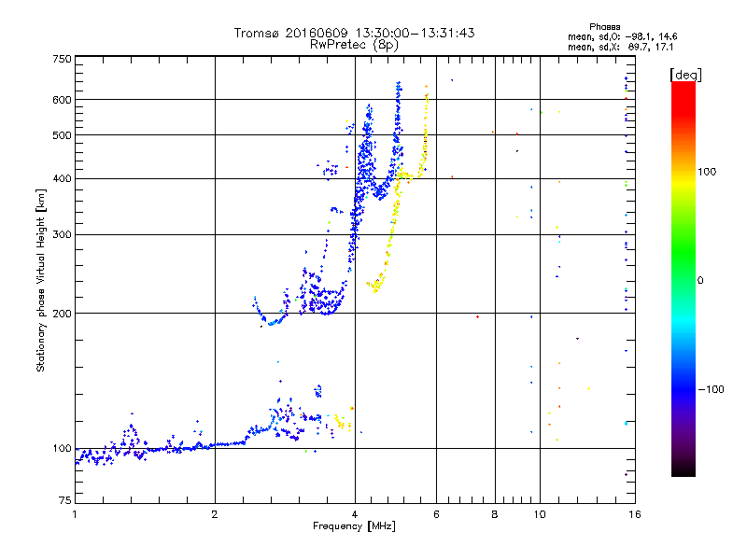The height and width of the screenshot is (560, 747).
Task: Select the y-axis tick label "400"
Action: click(x=62, y=179)
